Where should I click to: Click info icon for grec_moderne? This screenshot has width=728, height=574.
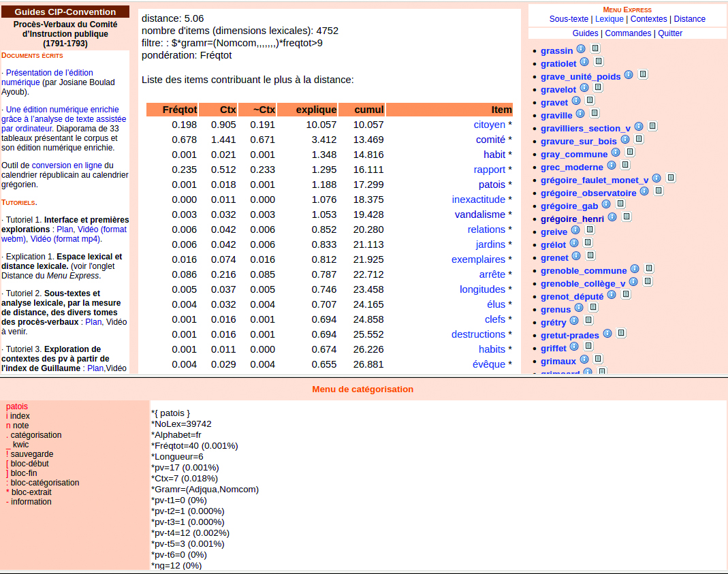click(x=612, y=165)
